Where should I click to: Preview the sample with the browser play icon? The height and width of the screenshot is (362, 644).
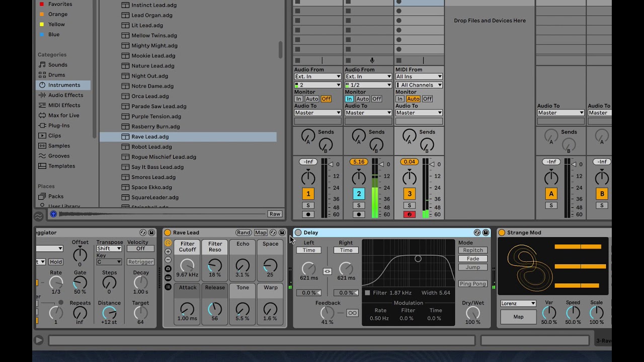point(53,214)
